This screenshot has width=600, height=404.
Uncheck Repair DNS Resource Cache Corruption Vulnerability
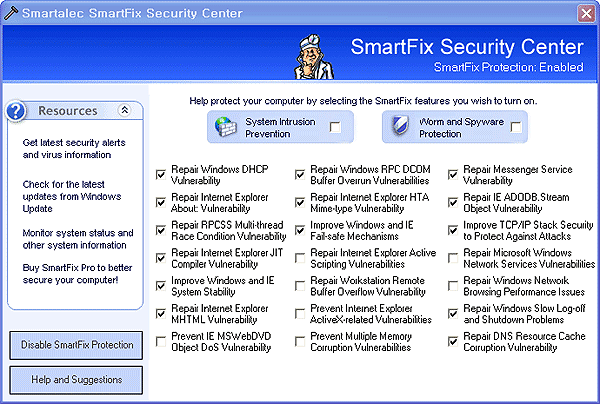tap(453, 341)
